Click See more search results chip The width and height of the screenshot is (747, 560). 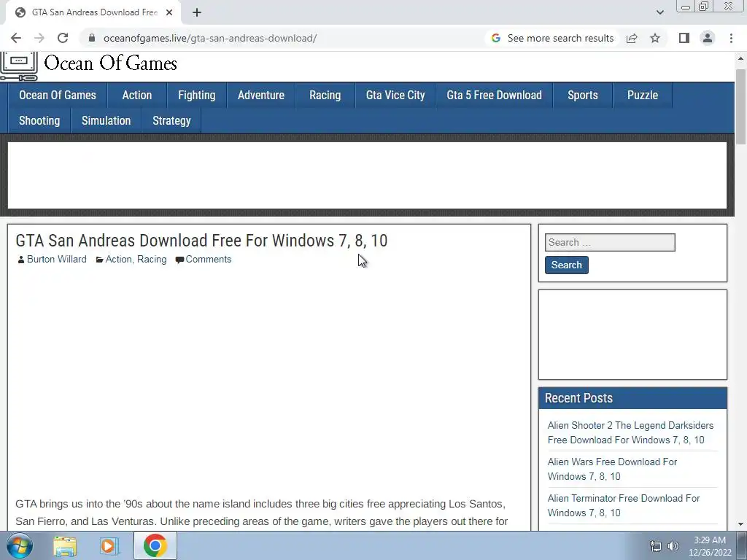553,38
